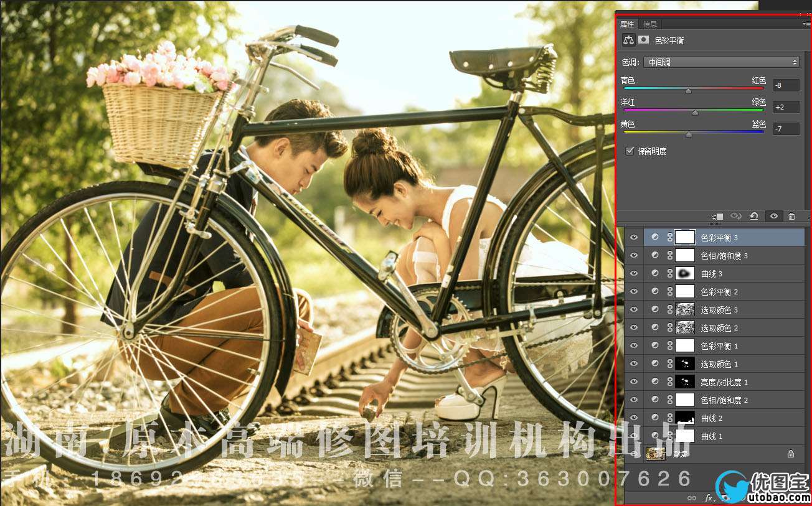Click the lock icon on background layer
The width and height of the screenshot is (812, 506).
pos(791,454)
